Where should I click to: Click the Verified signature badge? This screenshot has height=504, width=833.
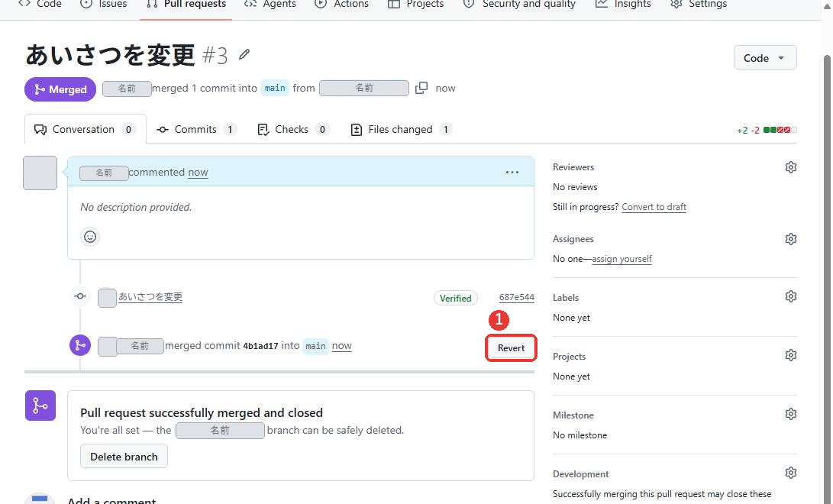click(x=455, y=298)
